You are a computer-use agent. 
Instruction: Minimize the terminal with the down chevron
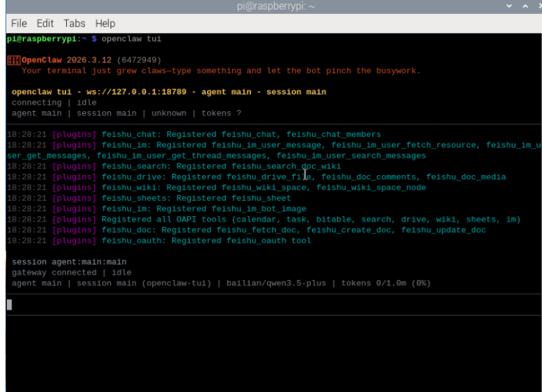pyautogui.click(x=509, y=6)
